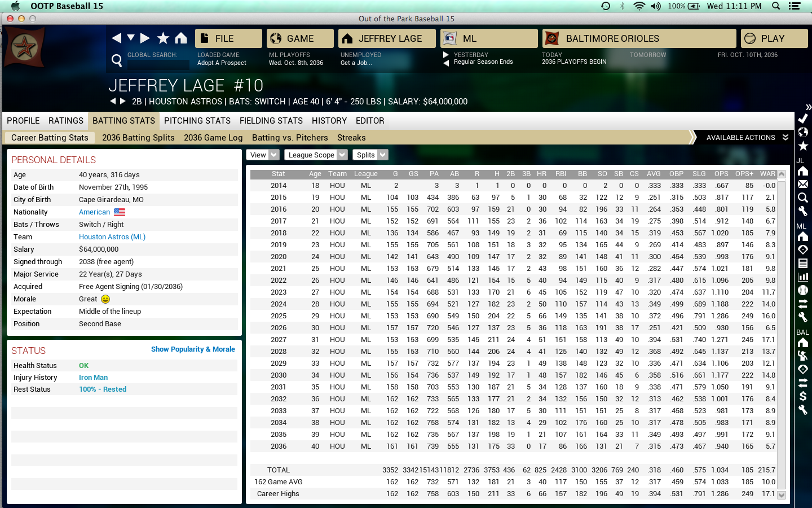The height and width of the screenshot is (508, 812).
Task: Click the checkmark icon atop right sidebar
Action: point(803,119)
